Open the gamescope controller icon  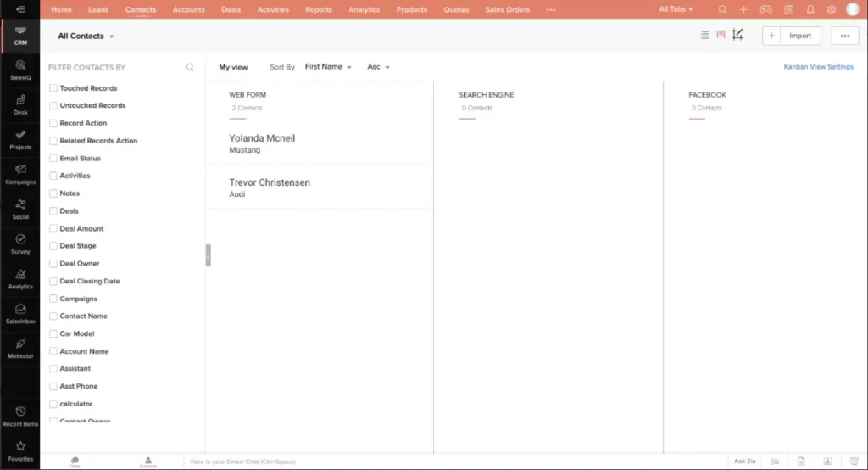(766, 9)
